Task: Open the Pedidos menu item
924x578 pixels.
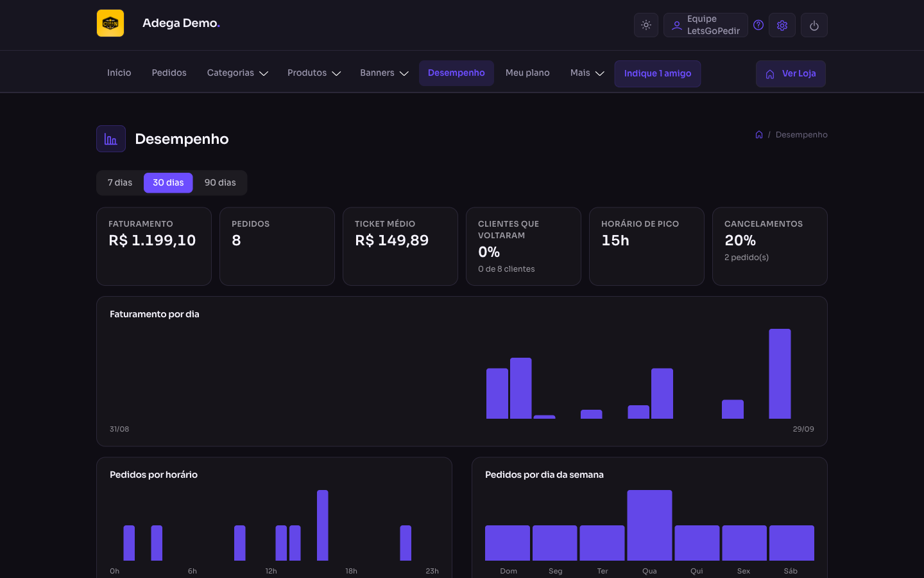Action: tap(169, 73)
